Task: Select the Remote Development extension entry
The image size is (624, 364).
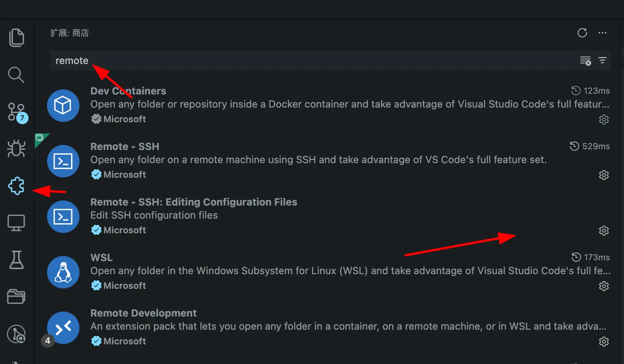Action: [x=143, y=313]
